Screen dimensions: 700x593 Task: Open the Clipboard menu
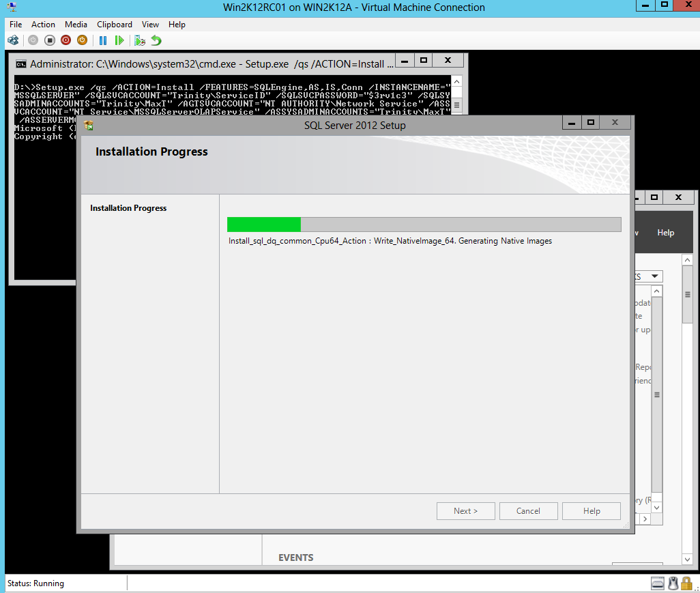[x=115, y=25]
